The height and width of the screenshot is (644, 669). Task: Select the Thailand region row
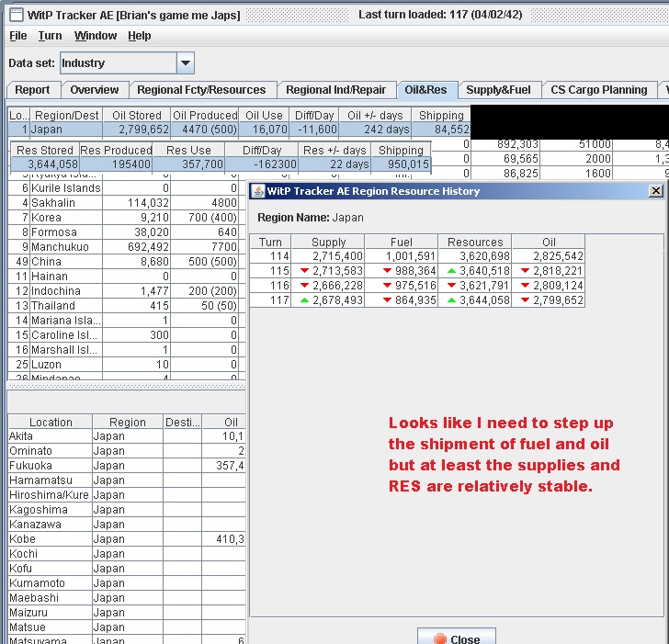[x=127, y=306]
